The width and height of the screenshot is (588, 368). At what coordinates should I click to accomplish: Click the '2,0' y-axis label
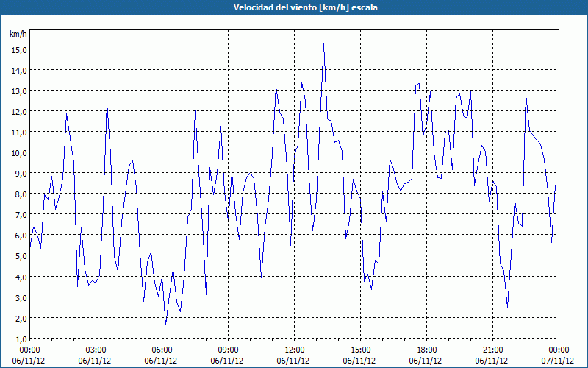pyautogui.click(x=21, y=318)
